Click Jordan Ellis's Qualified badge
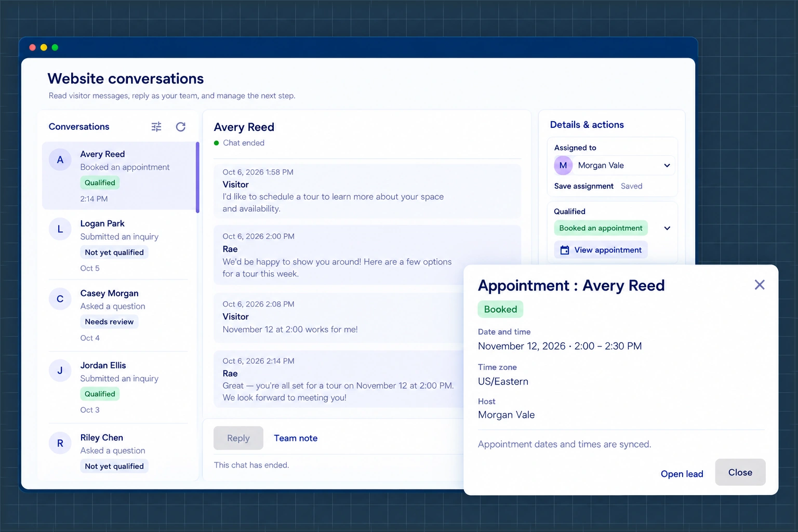The image size is (798, 532). [100, 394]
